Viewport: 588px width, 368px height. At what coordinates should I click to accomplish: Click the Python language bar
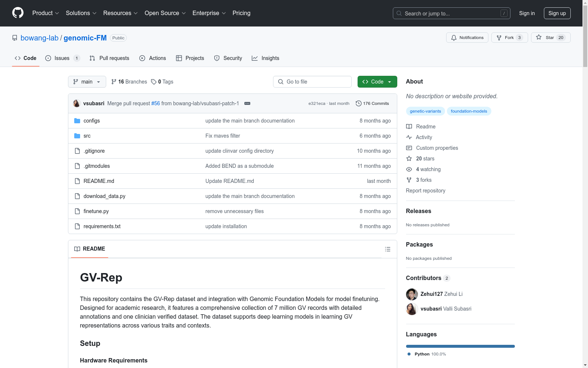(460, 346)
